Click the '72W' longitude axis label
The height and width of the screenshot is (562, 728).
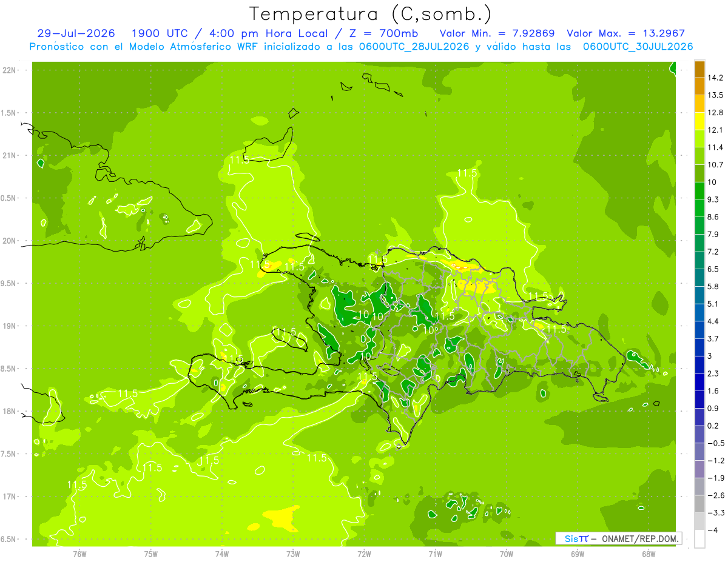point(364,554)
